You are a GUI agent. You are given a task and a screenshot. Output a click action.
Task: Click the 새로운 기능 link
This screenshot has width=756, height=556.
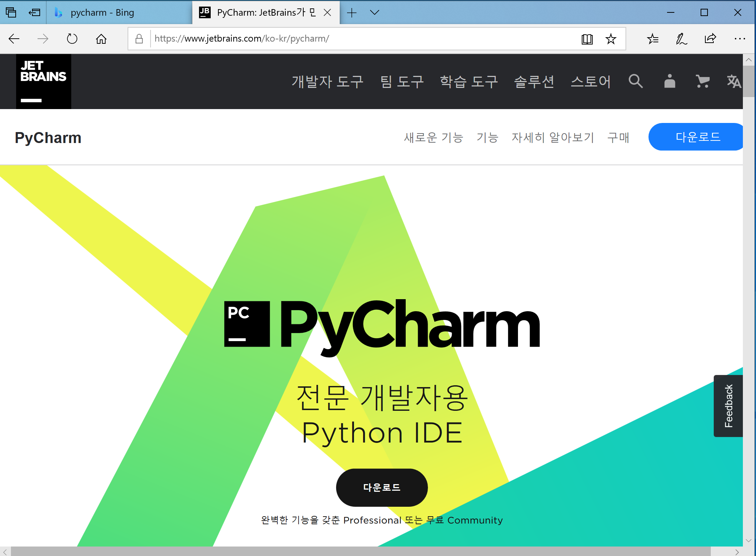433,137
